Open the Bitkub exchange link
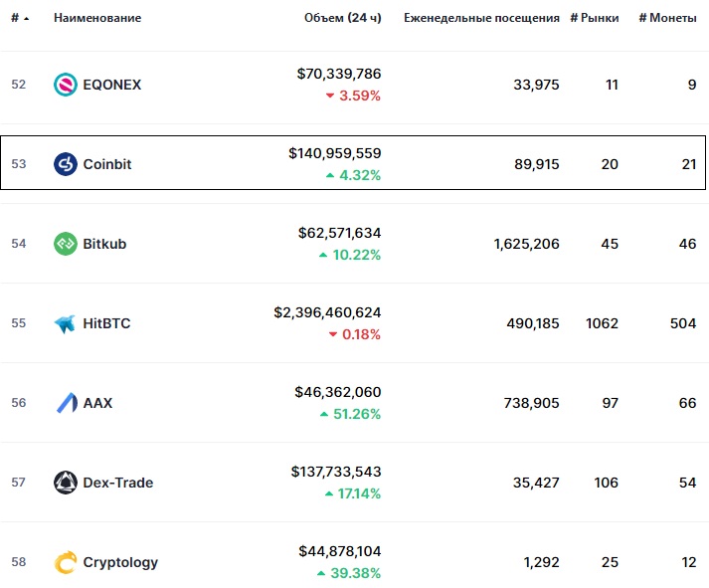 [x=104, y=244]
